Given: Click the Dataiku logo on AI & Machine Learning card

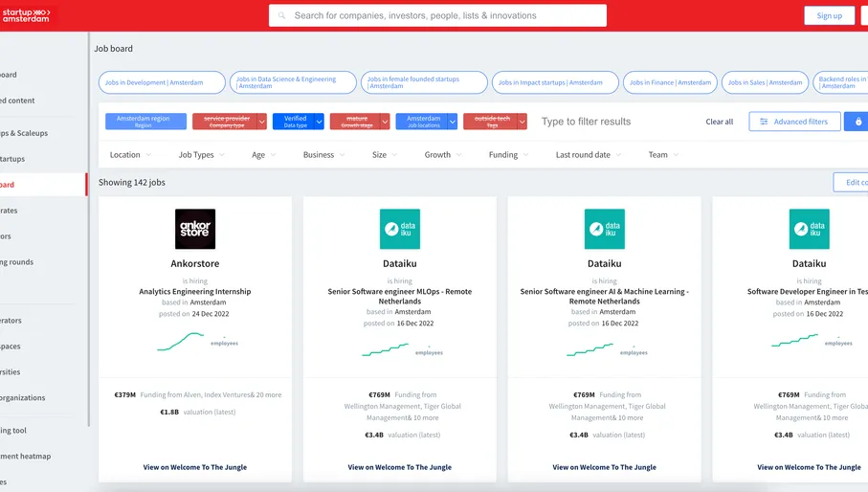Looking at the screenshot, I should pyautogui.click(x=605, y=229).
